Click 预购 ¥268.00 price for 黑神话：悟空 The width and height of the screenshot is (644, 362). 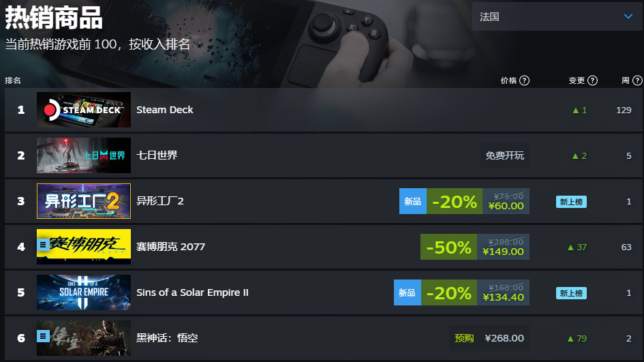point(489,338)
